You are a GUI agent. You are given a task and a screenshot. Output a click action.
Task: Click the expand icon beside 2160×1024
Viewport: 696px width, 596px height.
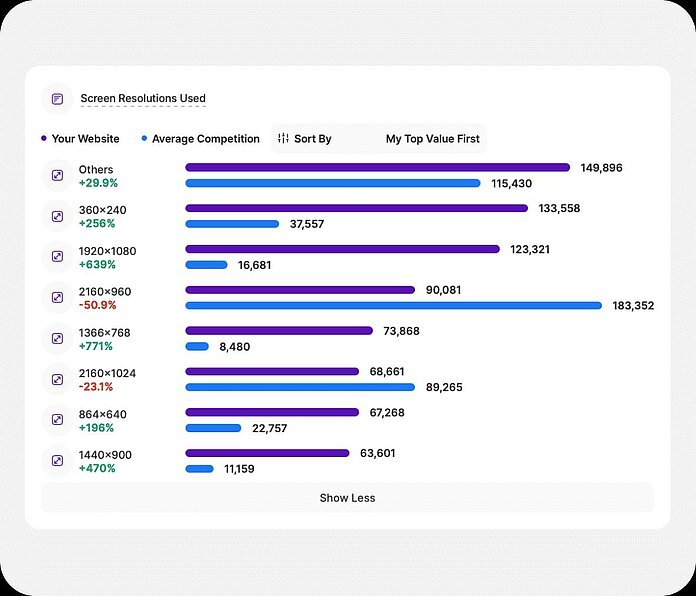coord(58,380)
